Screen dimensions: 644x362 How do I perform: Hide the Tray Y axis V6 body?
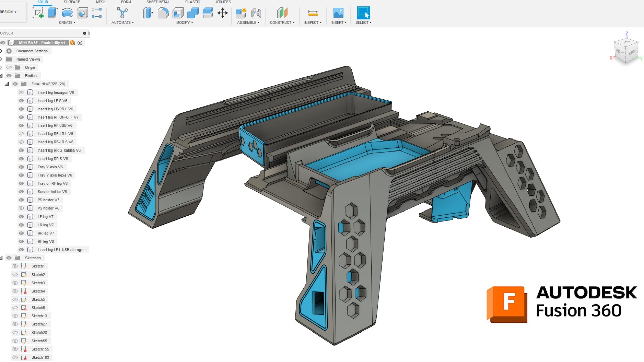coord(21,167)
